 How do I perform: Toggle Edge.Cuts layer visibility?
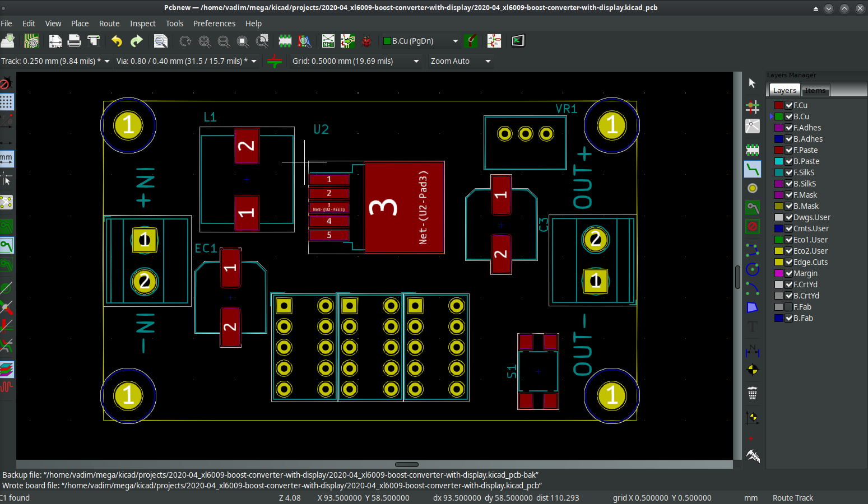click(x=789, y=262)
